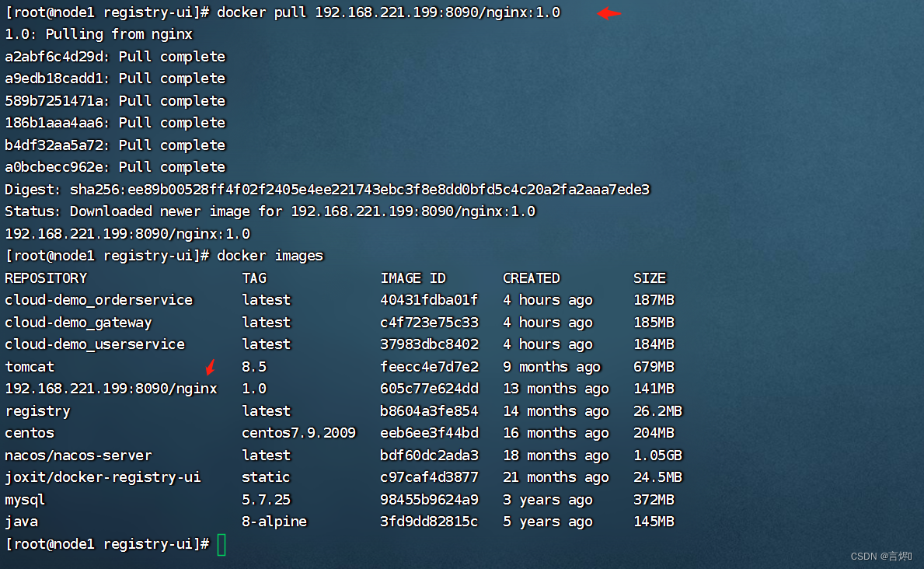Click the IMAGE ID column header

[x=413, y=278]
